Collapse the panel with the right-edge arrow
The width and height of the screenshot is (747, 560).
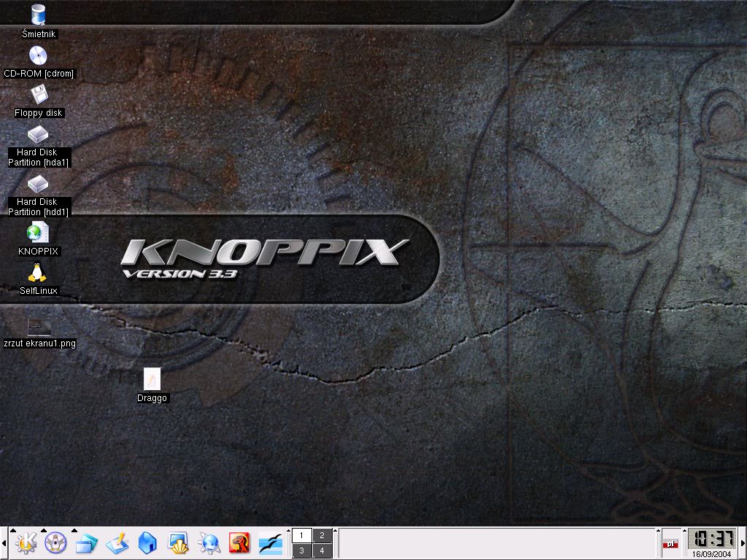pos(743,542)
